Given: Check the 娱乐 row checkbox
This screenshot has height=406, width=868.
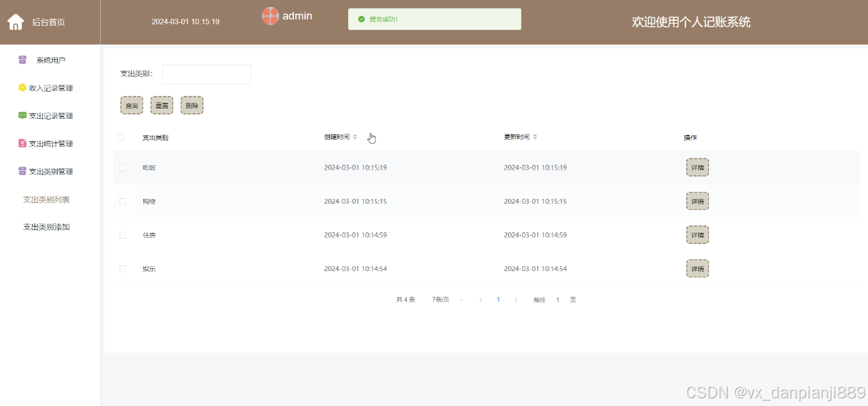Looking at the screenshot, I should [x=123, y=268].
